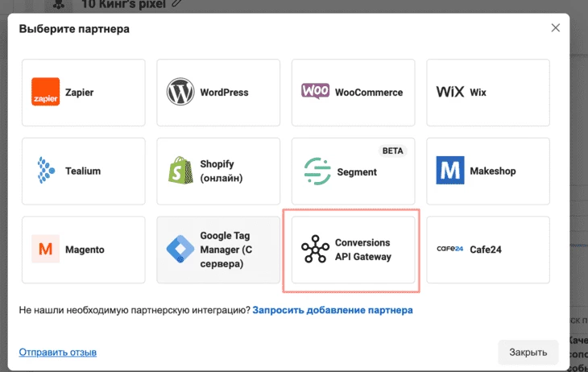Select Google Tag Manager (С сервера) text
Screen dimensions: 588x372
point(226,250)
